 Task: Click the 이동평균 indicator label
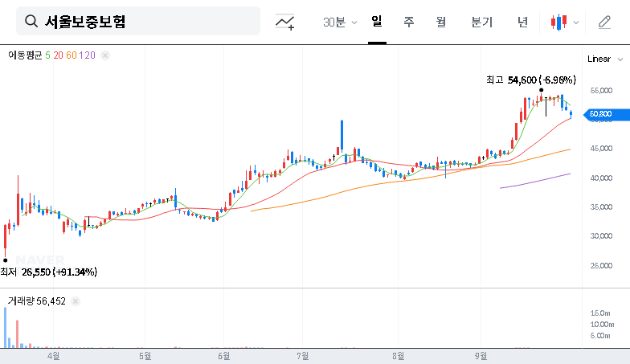click(x=25, y=55)
